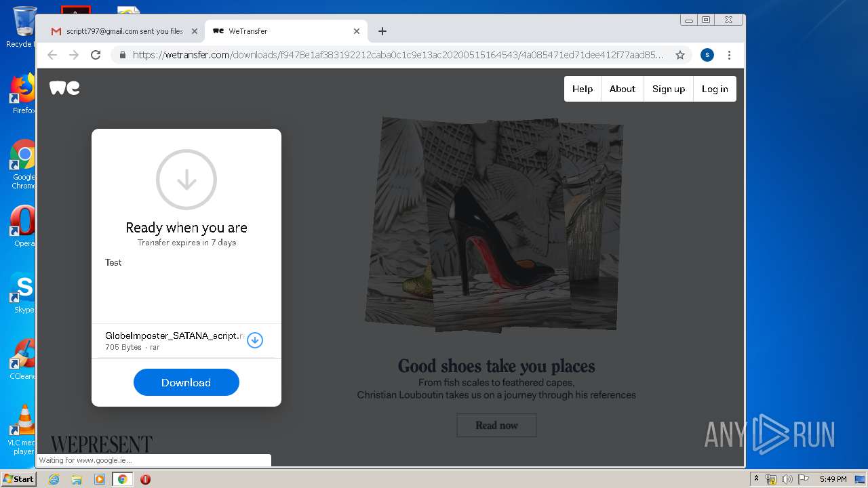This screenshot has width=868, height=488.
Task: Click the Opera icon in the taskbar
Action: (145, 479)
